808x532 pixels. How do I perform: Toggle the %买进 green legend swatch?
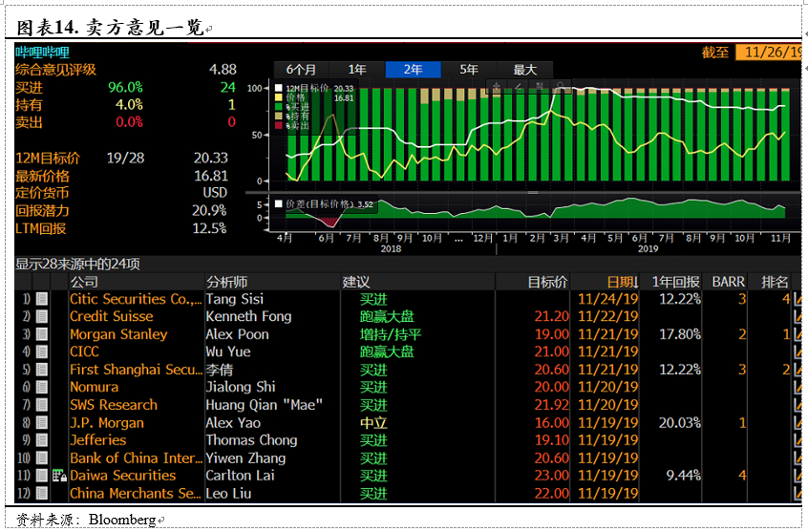278,107
